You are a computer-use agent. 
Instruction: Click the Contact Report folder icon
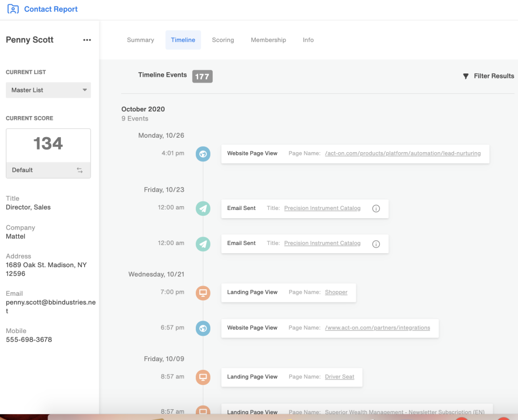coord(13,9)
